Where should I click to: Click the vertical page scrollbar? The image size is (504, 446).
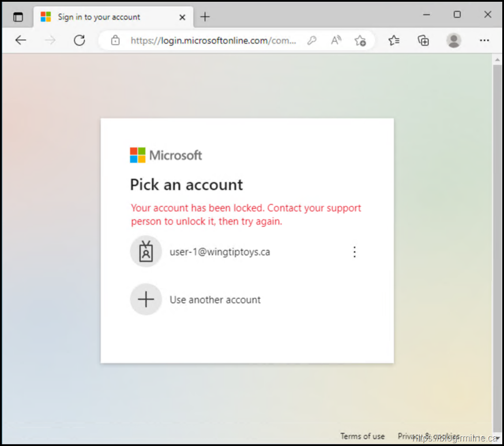(x=497, y=230)
